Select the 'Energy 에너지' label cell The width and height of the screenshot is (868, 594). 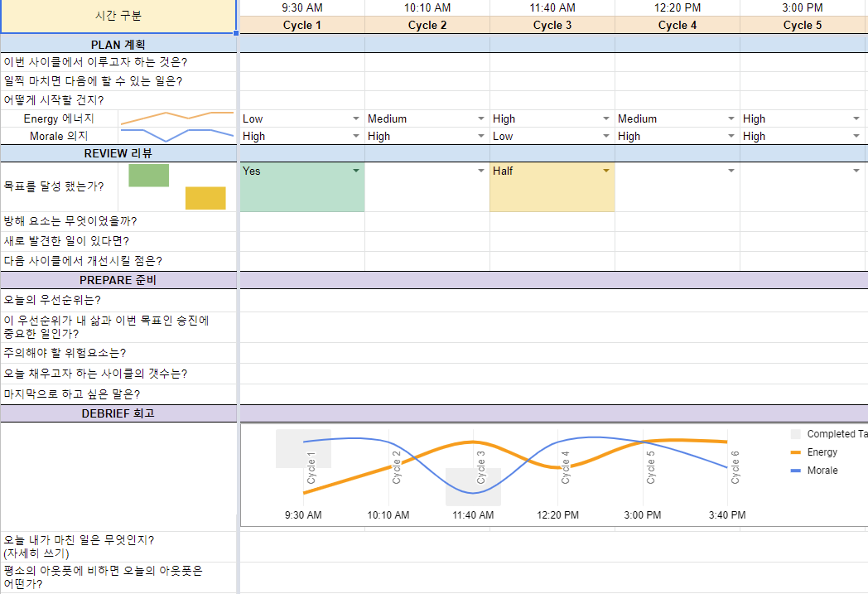coord(60,118)
